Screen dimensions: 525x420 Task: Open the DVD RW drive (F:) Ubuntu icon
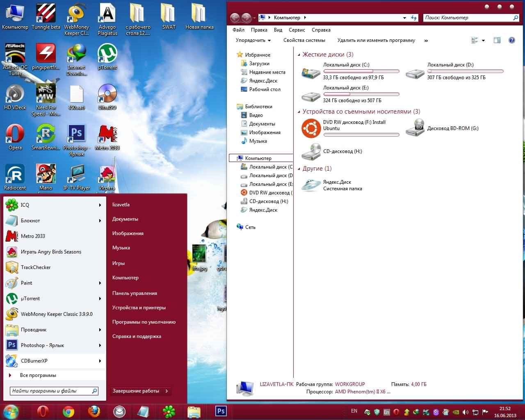point(310,128)
